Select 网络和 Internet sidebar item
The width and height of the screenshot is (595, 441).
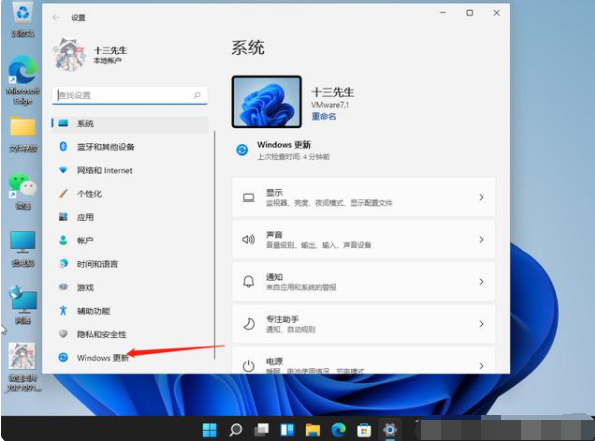[x=130, y=170]
